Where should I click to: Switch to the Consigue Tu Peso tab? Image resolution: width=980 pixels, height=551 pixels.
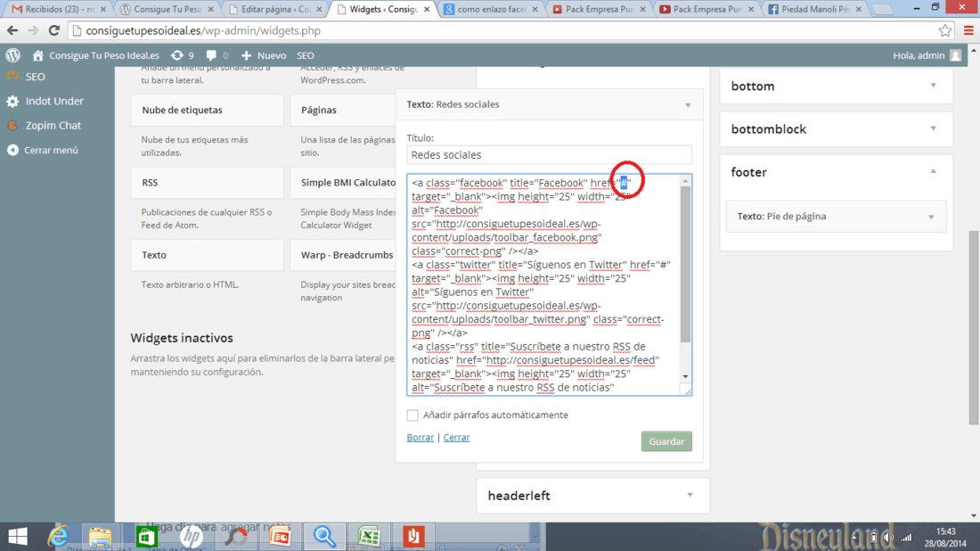[x=167, y=9]
